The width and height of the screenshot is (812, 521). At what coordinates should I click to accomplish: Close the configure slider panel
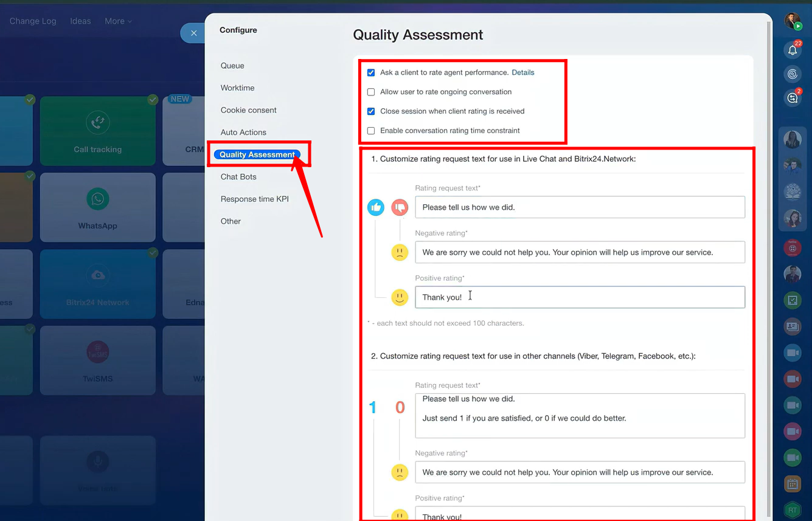[193, 33]
